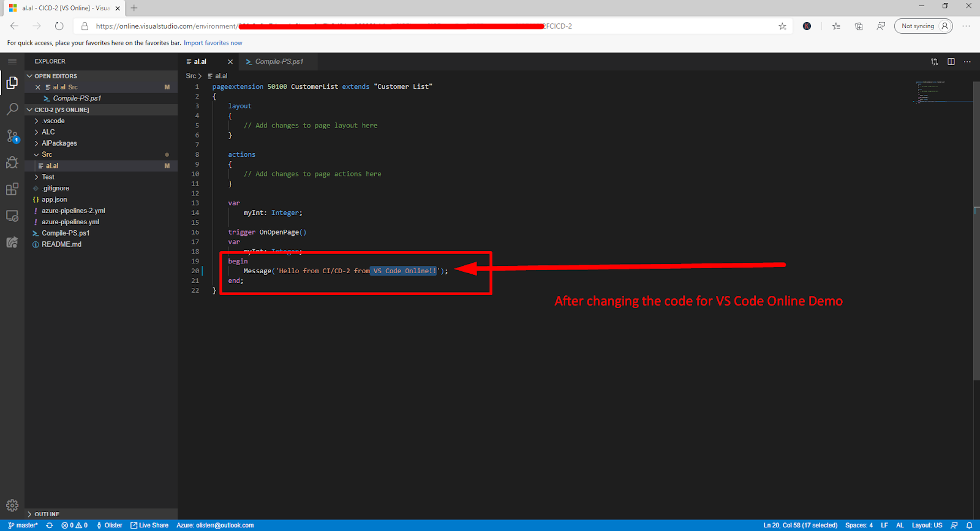Click Azure account olisterr@outlook.com status

pos(215,525)
